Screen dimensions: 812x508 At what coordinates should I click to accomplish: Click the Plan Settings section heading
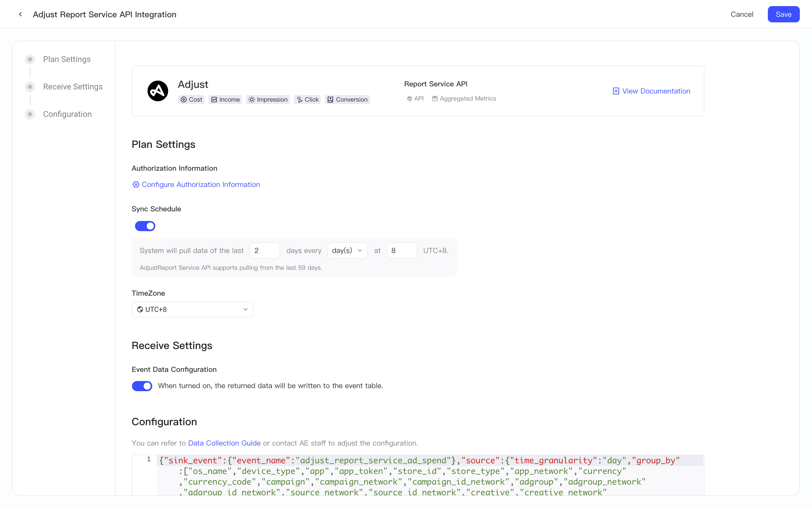[163, 145]
